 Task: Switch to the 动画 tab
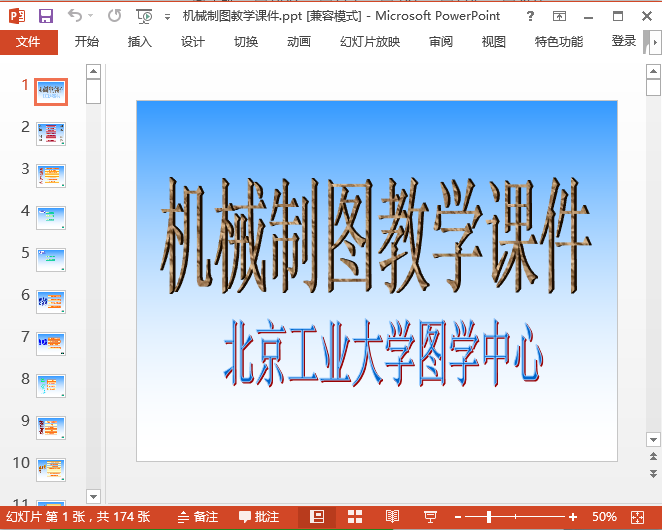pyautogui.click(x=299, y=42)
